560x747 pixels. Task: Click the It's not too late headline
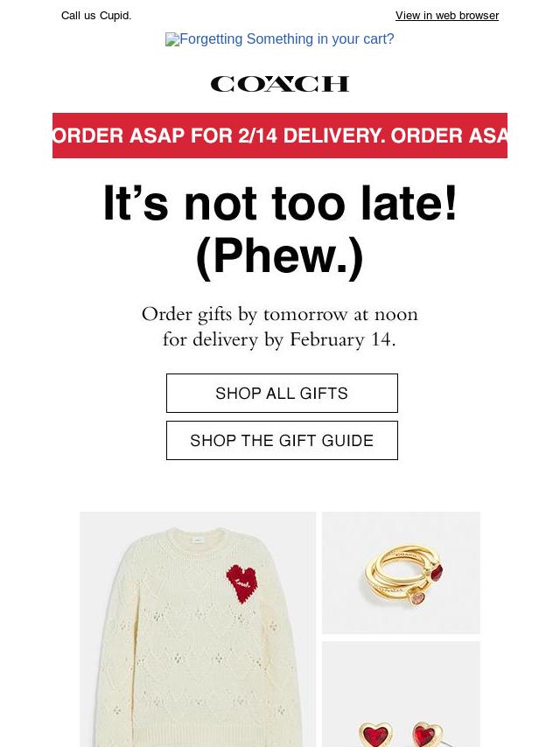pyautogui.click(x=280, y=204)
